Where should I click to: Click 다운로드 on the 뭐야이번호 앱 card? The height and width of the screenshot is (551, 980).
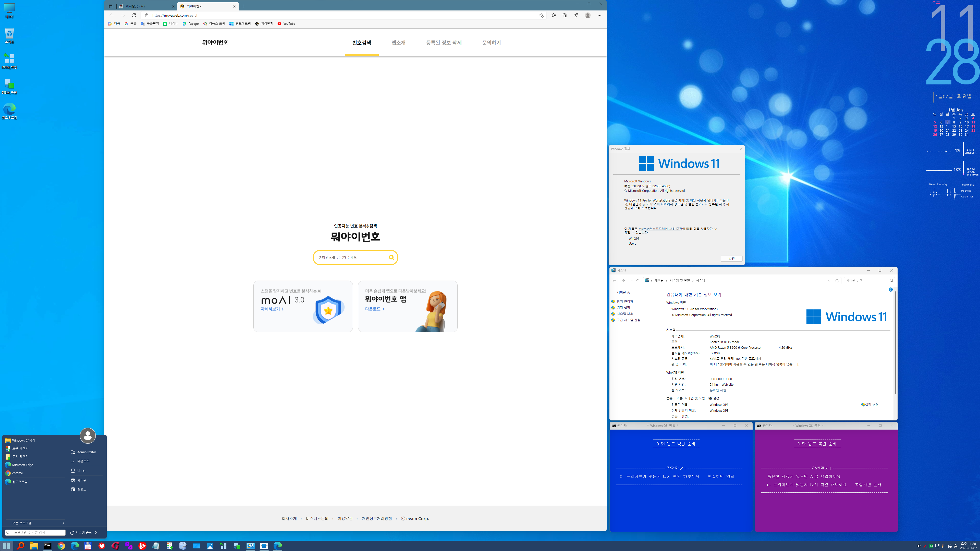click(375, 309)
